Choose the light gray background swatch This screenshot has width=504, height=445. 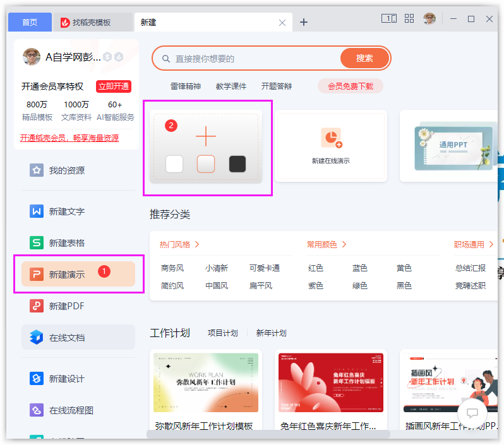[x=206, y=164]
